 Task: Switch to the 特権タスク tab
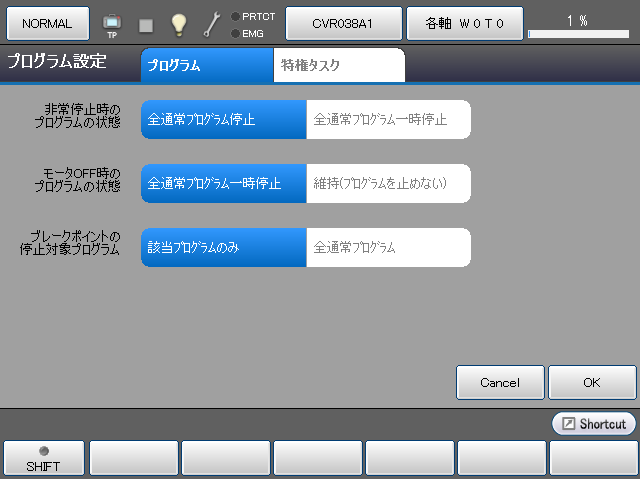pyautogui.click(x=339, y=66)
